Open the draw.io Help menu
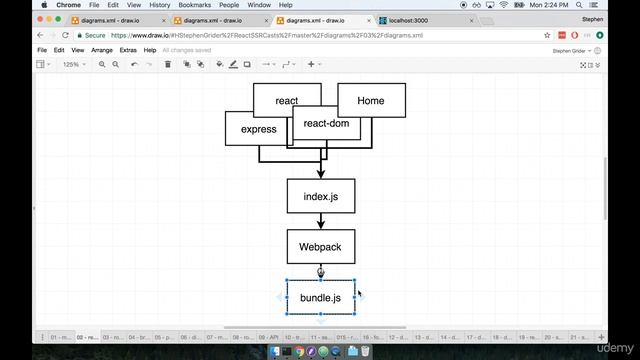 150,50
